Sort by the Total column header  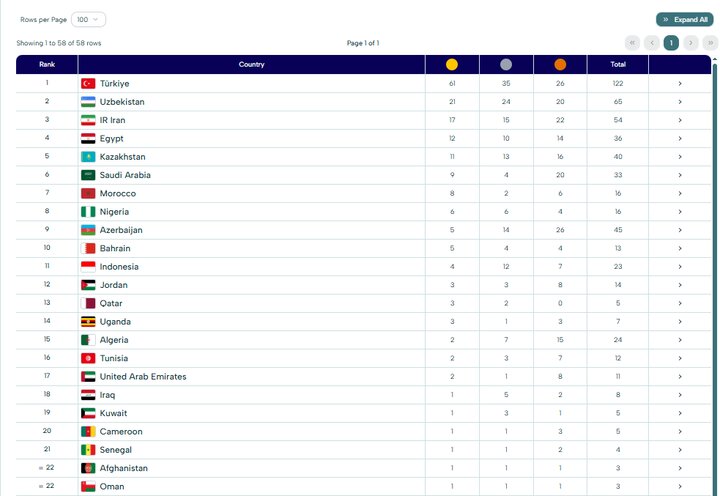pyautogui.click(x=619, y=65)
